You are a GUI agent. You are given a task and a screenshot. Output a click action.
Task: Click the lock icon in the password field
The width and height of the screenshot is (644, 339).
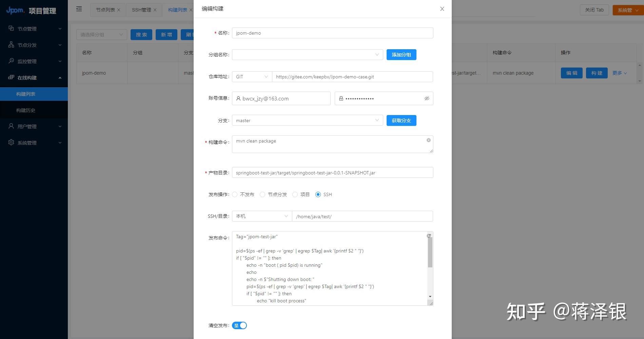341,98
